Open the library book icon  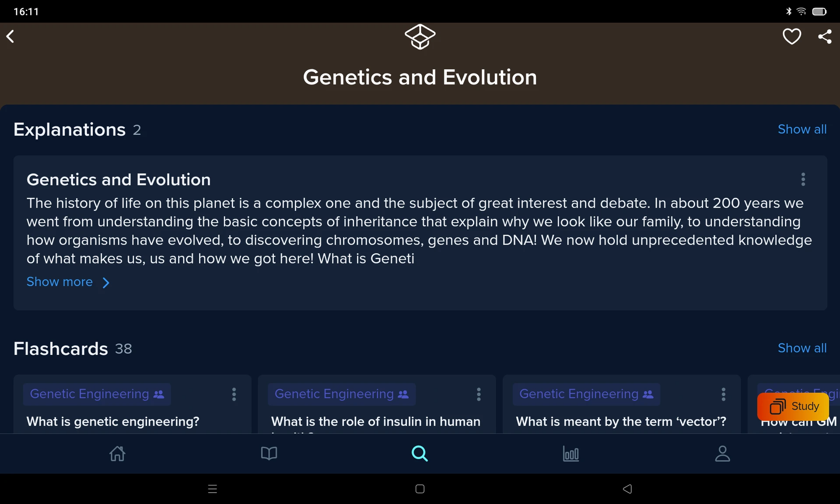coord(269,453)
